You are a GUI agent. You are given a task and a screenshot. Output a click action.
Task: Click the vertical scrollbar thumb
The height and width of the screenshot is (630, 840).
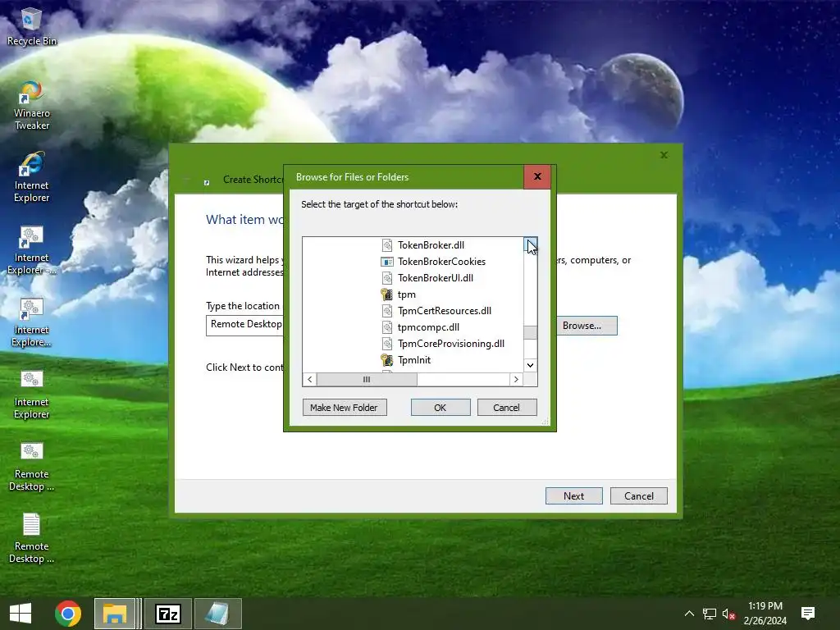point(531,333)
